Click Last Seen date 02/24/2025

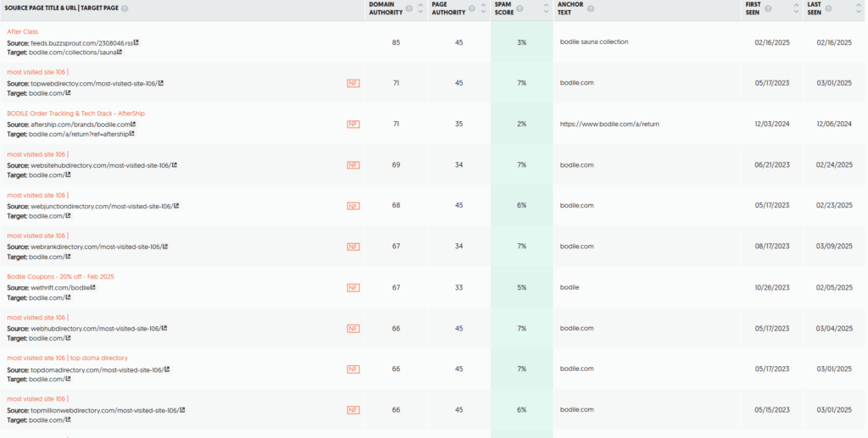pos(835,165)
